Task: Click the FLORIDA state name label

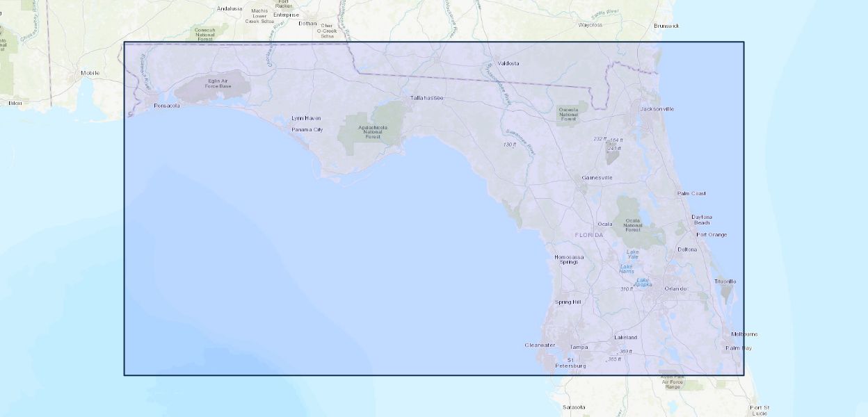Action: point(589,235)
